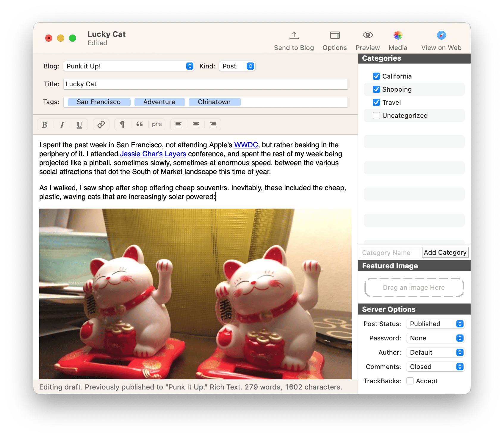
Task: Insert a link with the chain icon
Action: point(101,124)
